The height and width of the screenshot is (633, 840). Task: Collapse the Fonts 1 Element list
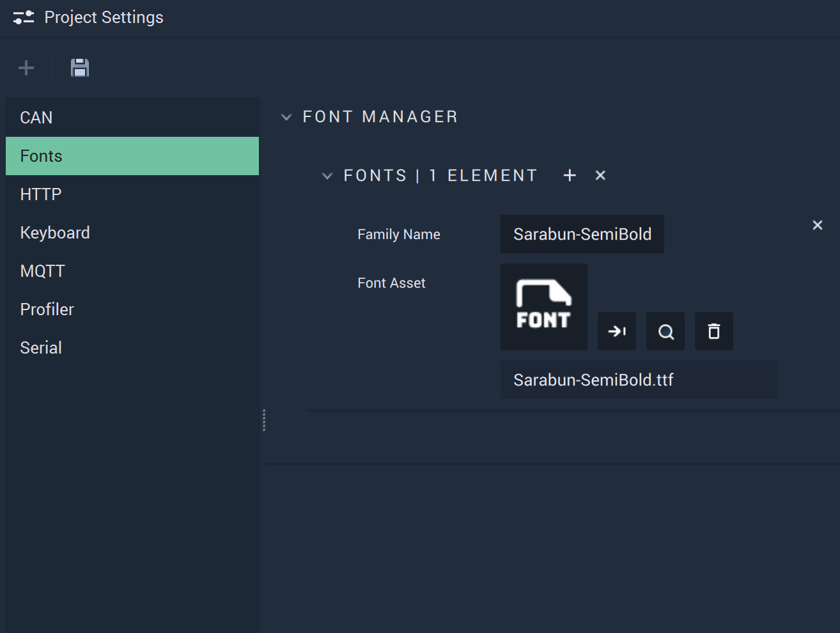[x=327, y=176]
